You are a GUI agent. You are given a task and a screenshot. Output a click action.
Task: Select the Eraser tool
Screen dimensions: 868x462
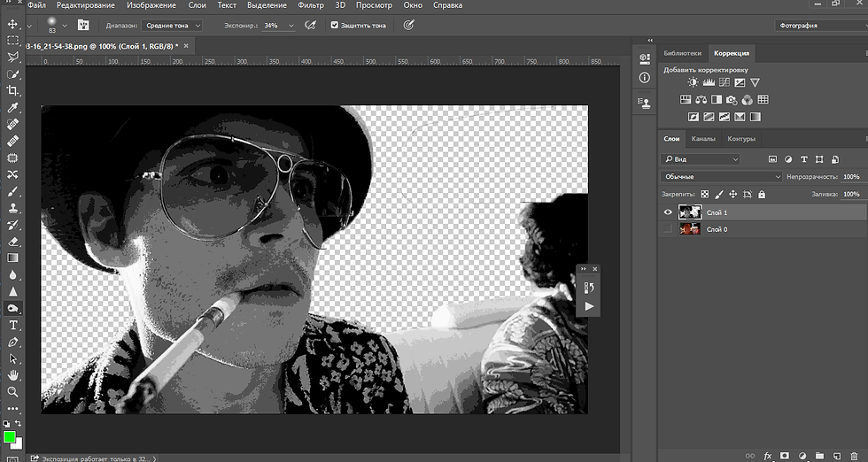click(x=12, y=242)
